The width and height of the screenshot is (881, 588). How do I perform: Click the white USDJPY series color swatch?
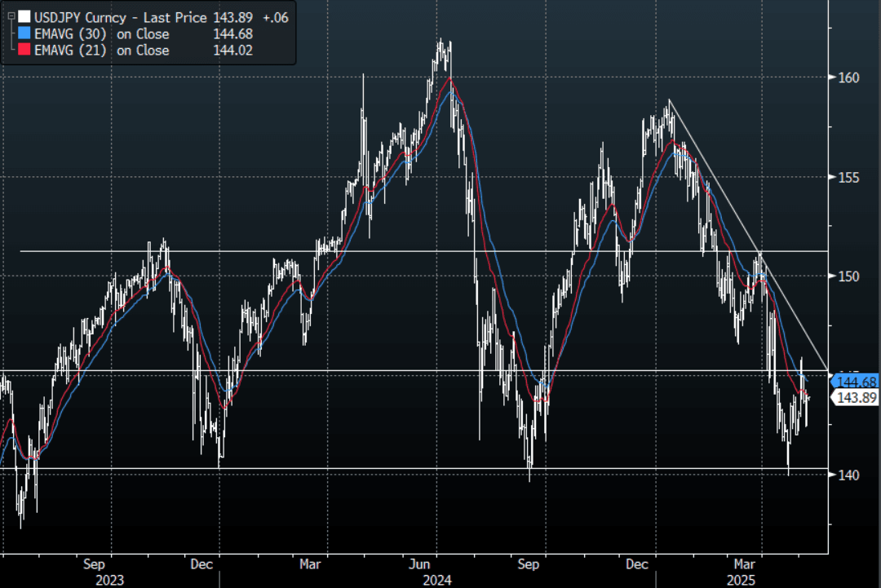[24, 16]
